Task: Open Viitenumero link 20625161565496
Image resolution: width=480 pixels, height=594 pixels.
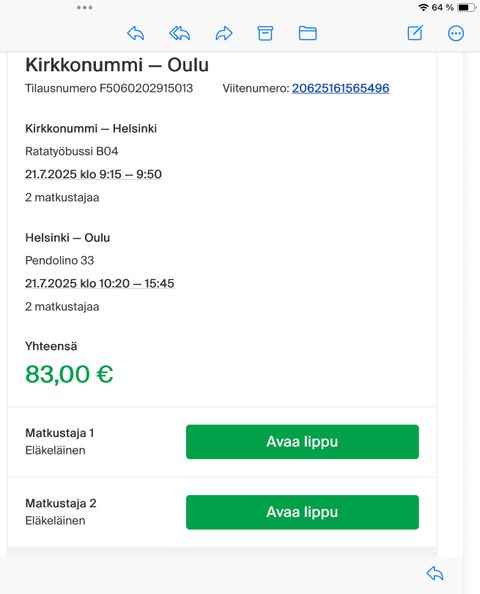Action: [340, 88]
